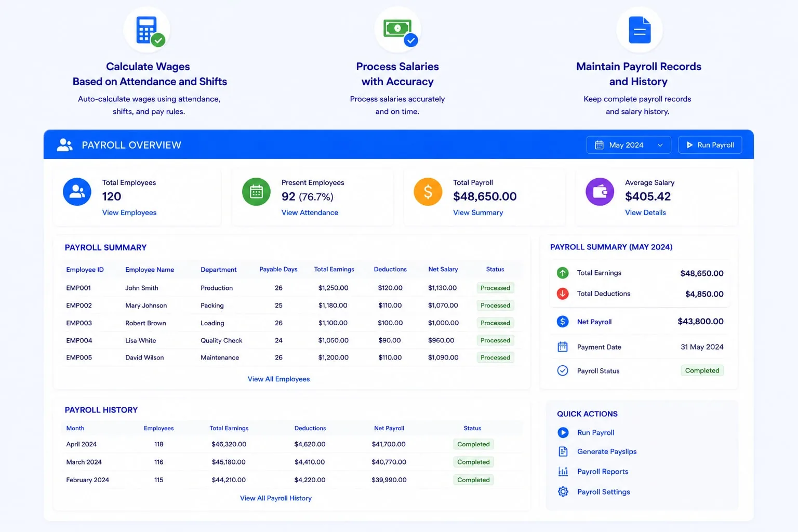Click the Payroll Settings gear icon

click(563, 491)
